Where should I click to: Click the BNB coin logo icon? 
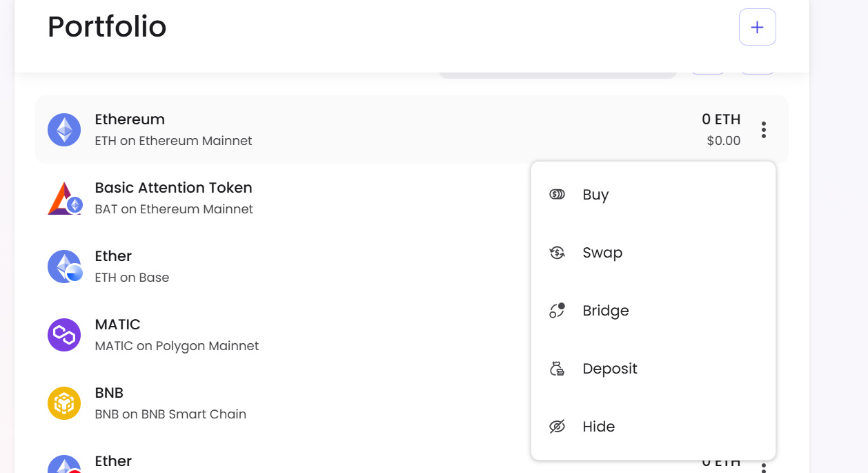coord(64,403)
